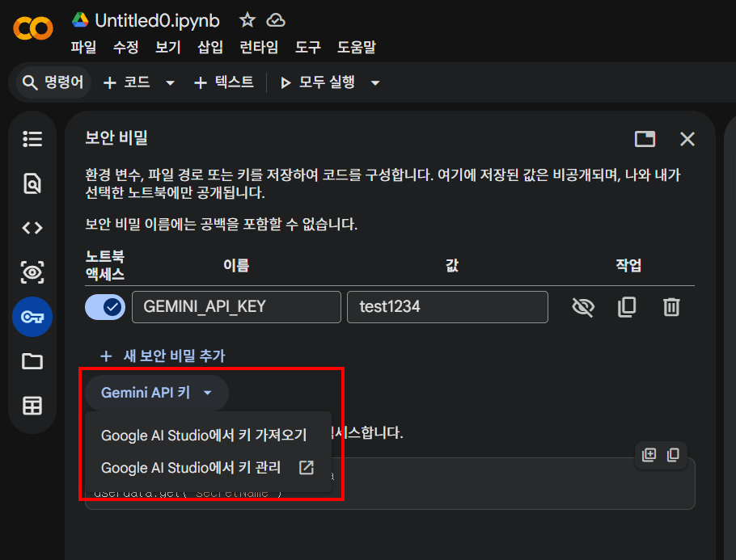Open the 수정 menu
This screenshot has width=736, height=560.
(x=126, y=47)
